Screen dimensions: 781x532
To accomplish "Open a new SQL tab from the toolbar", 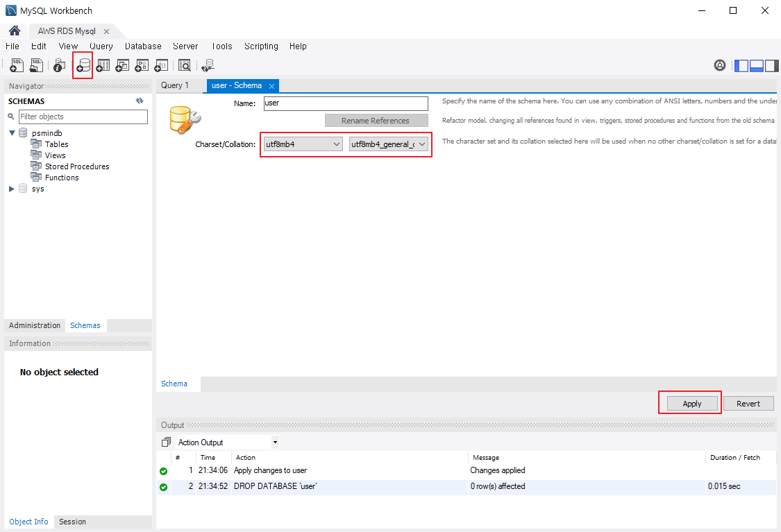I will point(17,65).
